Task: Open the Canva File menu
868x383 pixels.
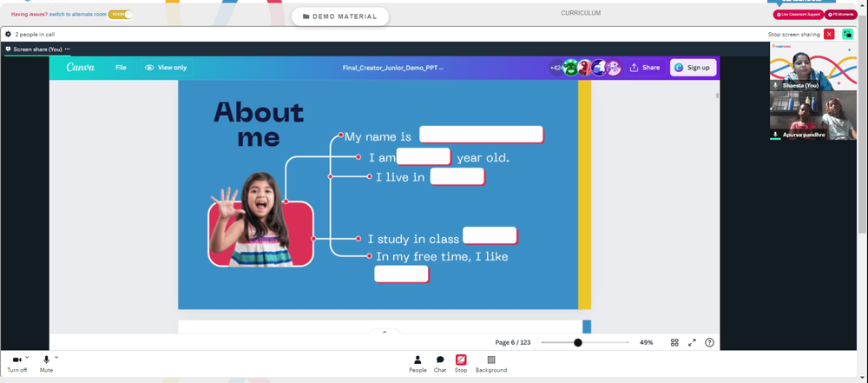Action: pyautogui.click(x=121, y=68)
